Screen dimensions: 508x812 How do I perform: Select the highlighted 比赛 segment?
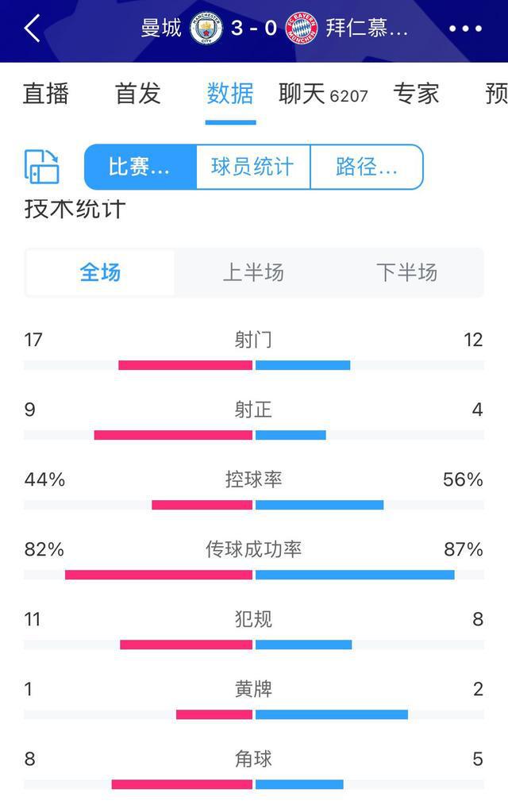tap(139, 167)
